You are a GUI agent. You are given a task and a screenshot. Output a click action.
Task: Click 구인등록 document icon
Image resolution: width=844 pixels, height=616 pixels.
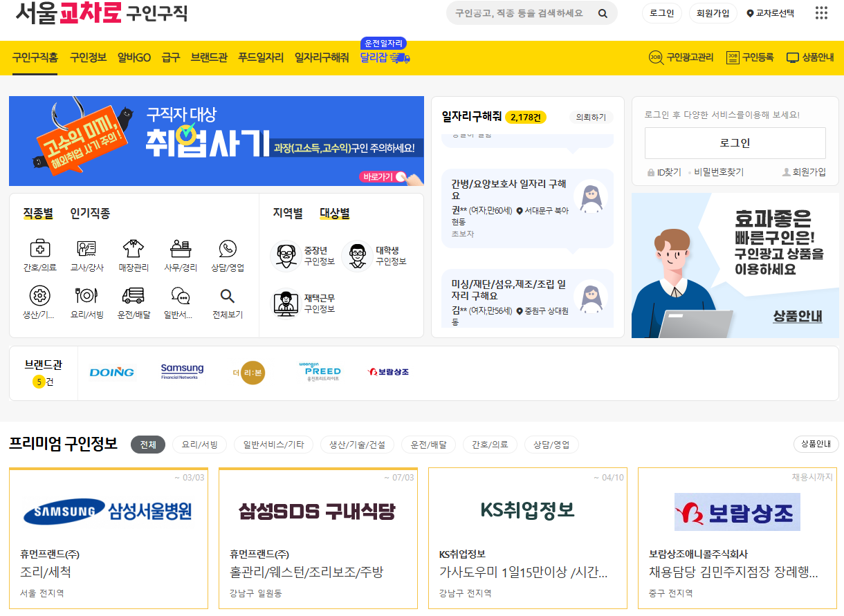733,57
